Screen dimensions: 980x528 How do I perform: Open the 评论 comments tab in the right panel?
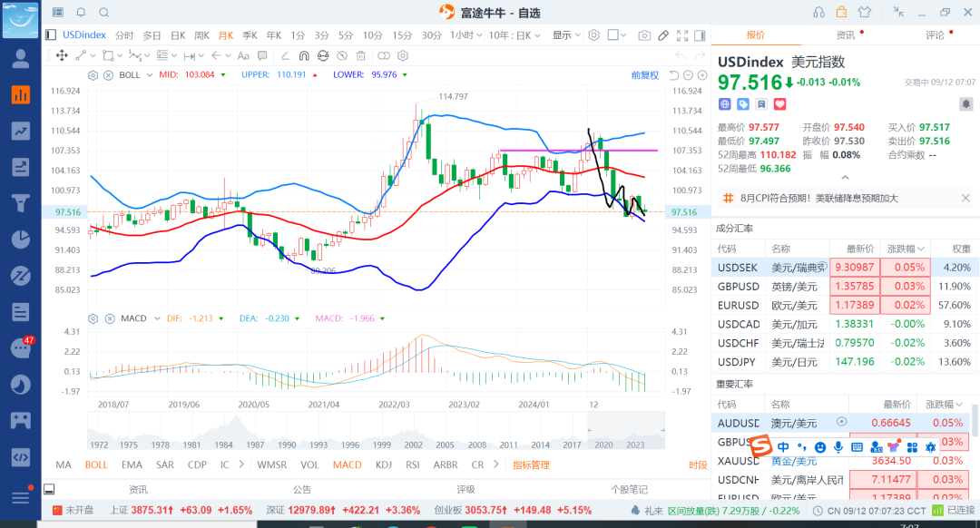tap(935, 35)
